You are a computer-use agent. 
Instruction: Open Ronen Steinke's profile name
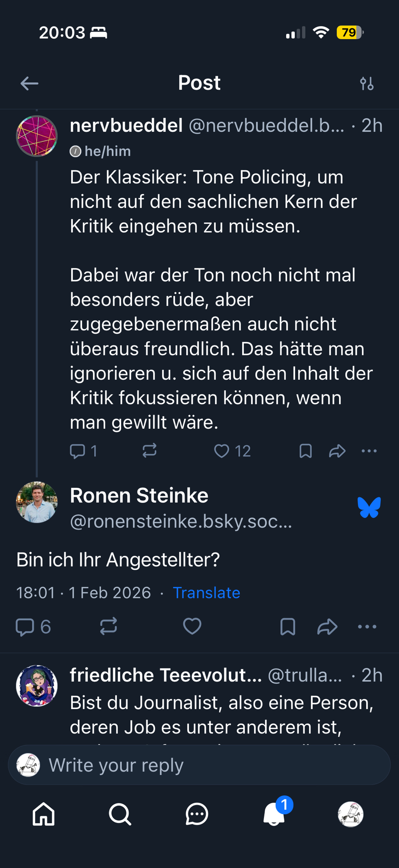pos(139,496)
